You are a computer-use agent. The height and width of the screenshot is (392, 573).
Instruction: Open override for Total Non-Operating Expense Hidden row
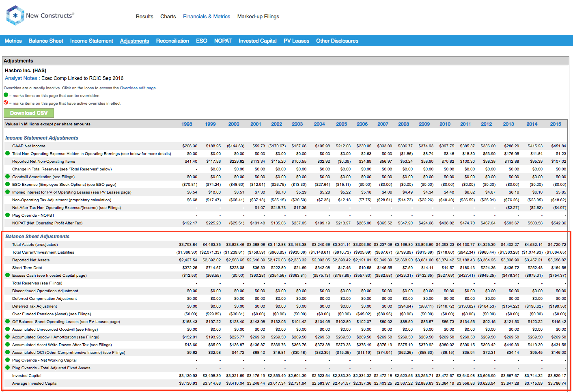[x=7, y=153]
